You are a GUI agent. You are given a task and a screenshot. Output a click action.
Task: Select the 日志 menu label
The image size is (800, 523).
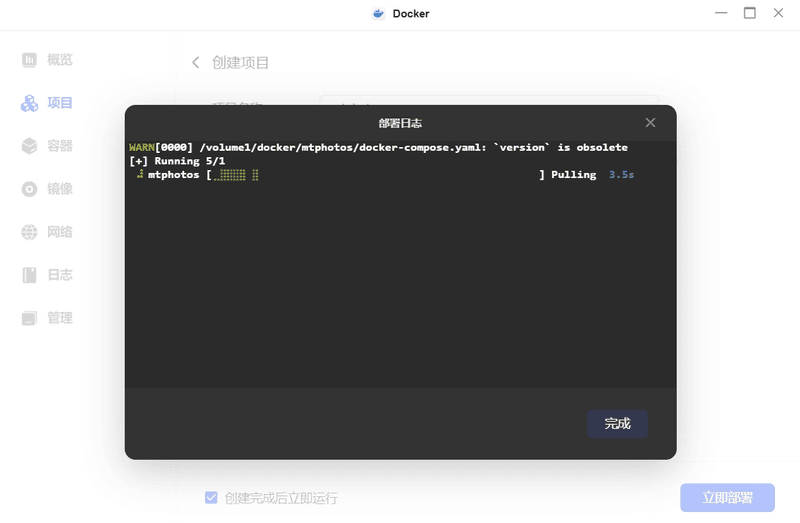(60, 275)
